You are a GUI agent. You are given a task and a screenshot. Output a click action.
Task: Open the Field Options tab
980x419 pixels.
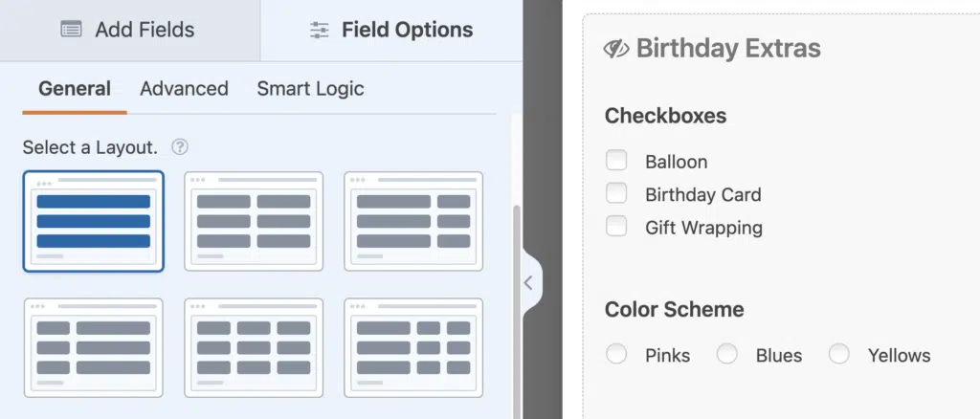coord(391,30)
